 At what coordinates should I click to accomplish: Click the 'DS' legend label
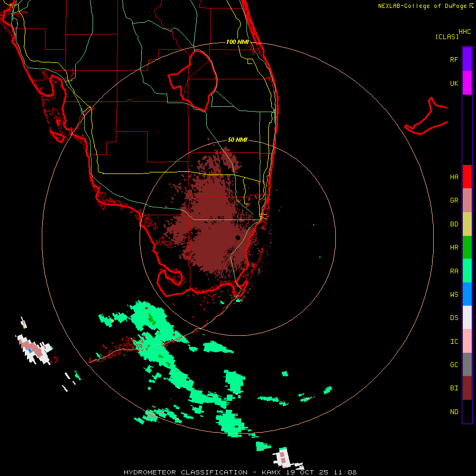454,318
